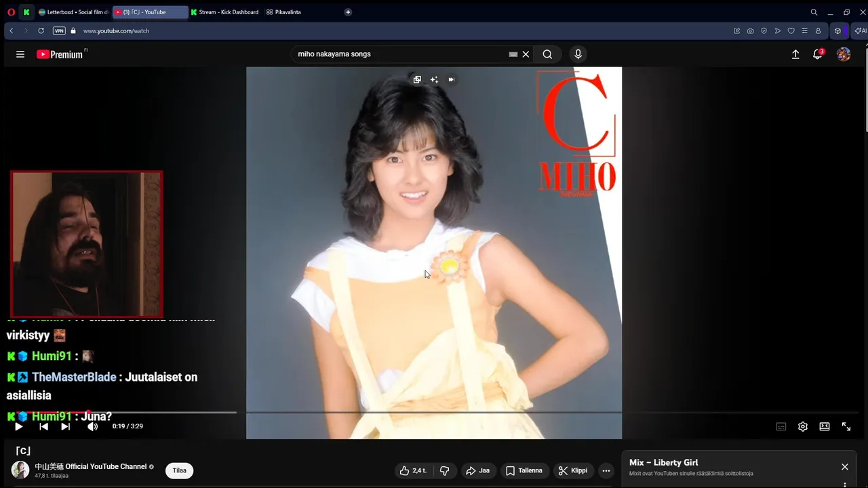Open player settings gear
Image resolution: width=868 pixels, height=488 pixels.
coord(803,426)
